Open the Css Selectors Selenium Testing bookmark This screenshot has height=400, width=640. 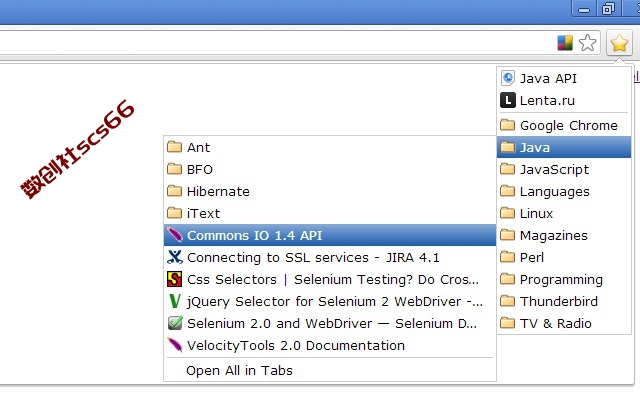point(330,280)
